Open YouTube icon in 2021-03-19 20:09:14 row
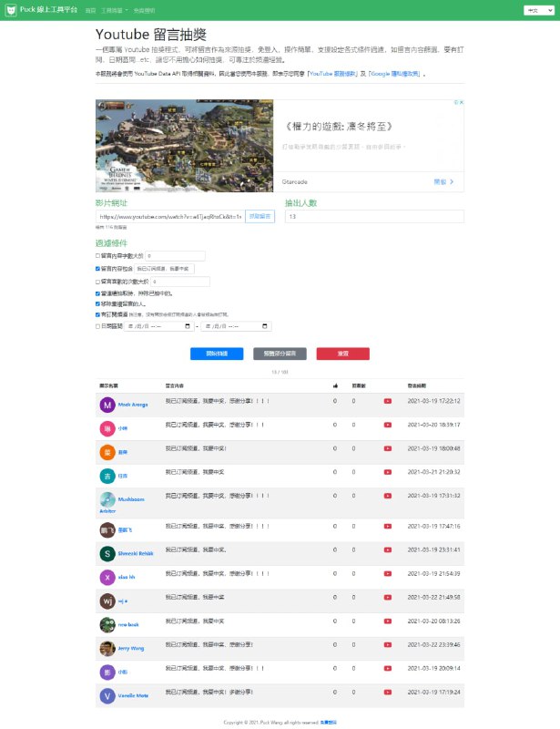This screenshot has width=560, height=729. pos(388,669)
